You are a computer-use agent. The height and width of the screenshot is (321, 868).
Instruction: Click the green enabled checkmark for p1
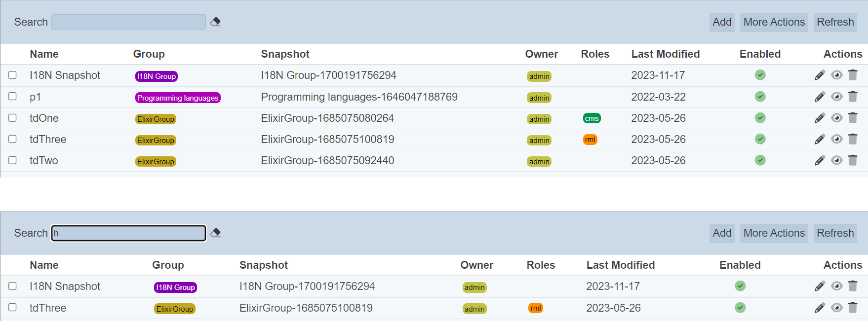pyautogui.click(x=760, y=97)
